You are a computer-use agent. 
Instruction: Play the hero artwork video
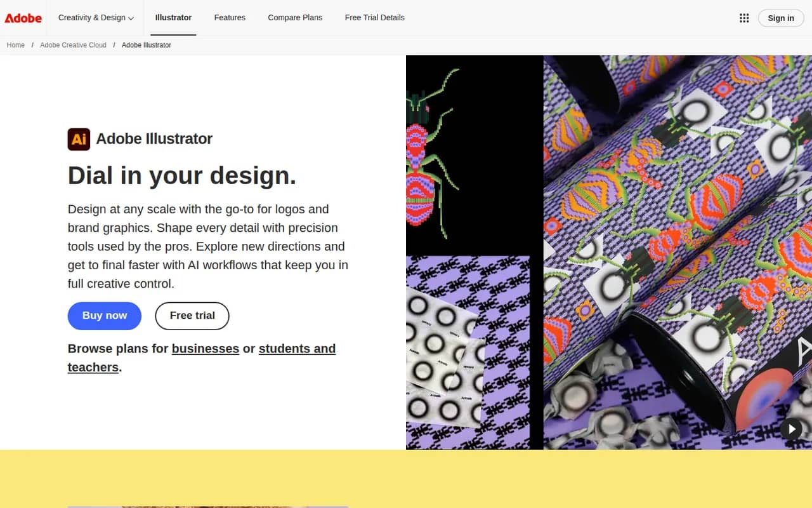tap(791, 429)
